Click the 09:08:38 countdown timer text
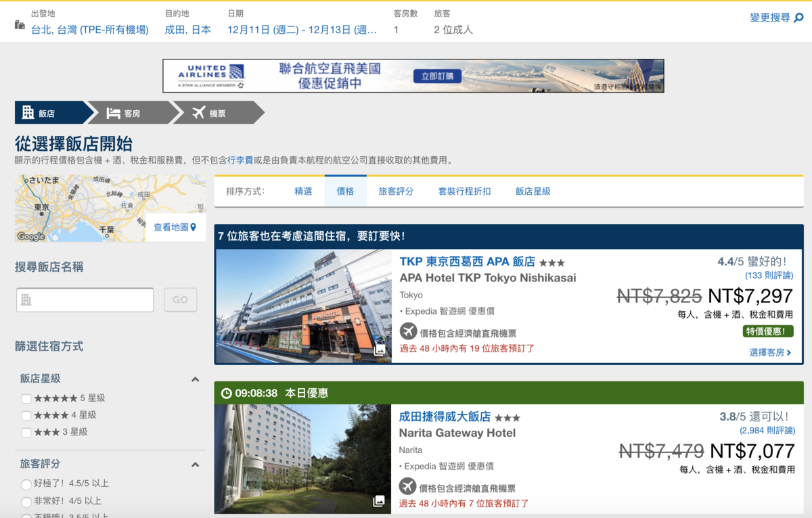812x518 pixels. pyautogui.click(x=256, y=393)
